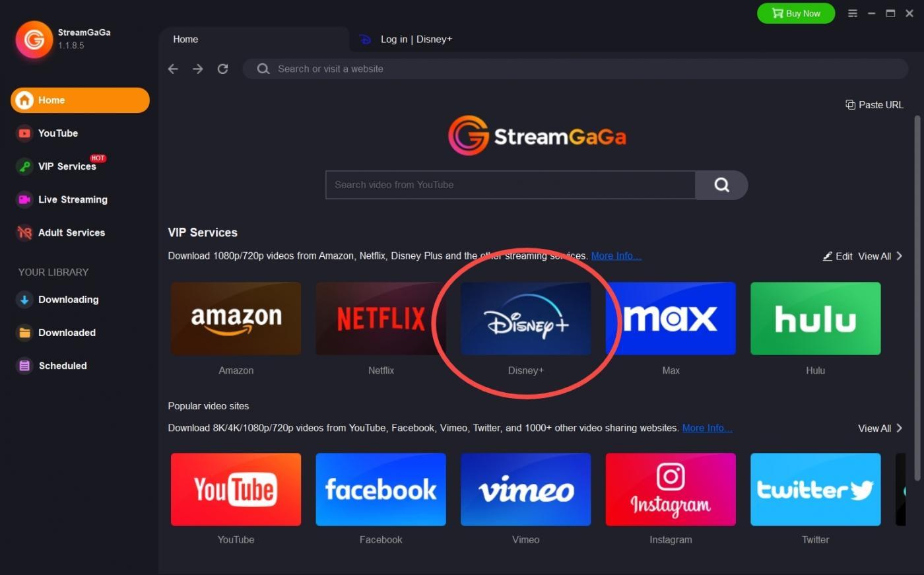Open the Hulu service tile
This screenshot has height=575, width=924.
click(x=816, y=319)
